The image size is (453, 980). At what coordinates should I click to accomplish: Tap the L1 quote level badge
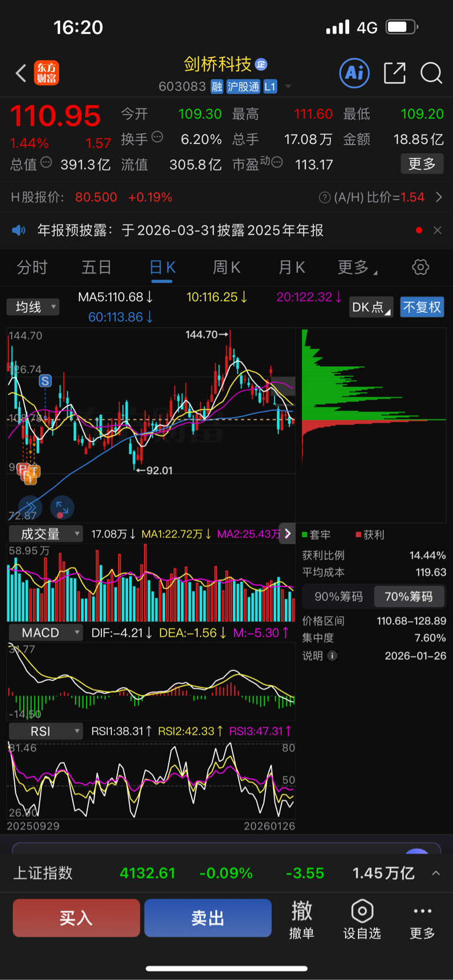(x=270, y=87)
